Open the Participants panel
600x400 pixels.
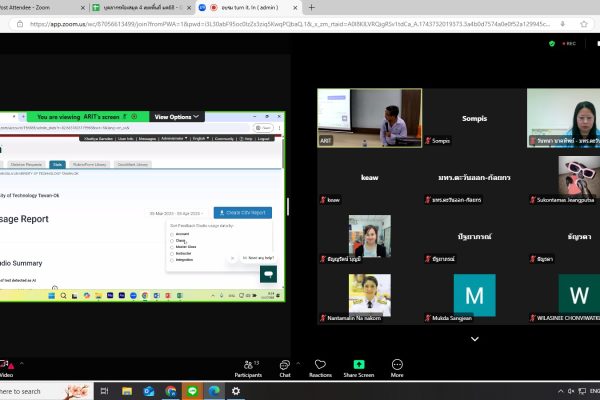[x=248, y=369]
